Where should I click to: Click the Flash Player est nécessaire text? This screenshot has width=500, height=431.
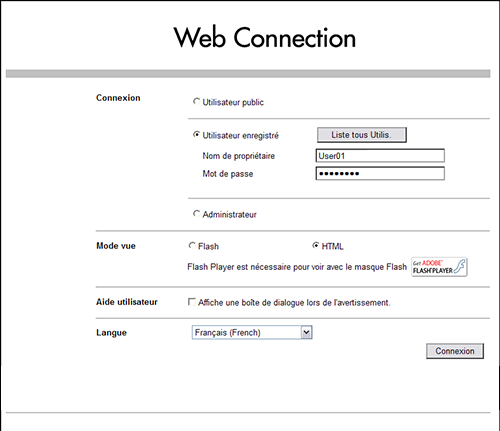(x=297, y=267)
